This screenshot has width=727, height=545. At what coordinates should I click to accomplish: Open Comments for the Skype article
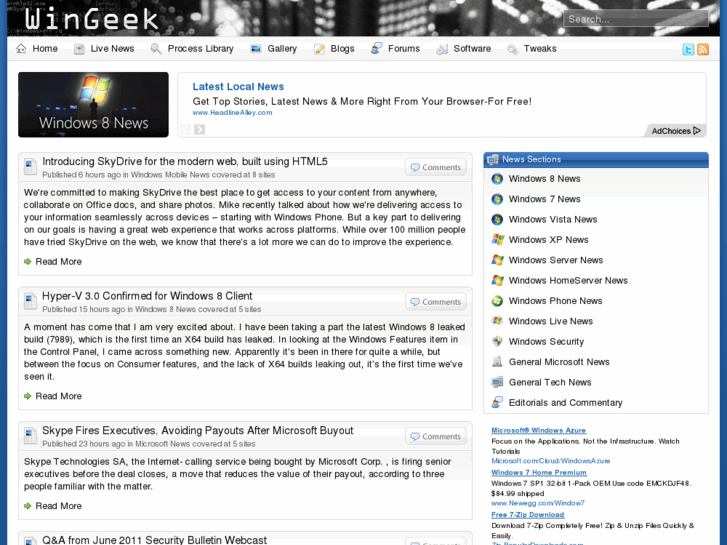coord(436,436)
